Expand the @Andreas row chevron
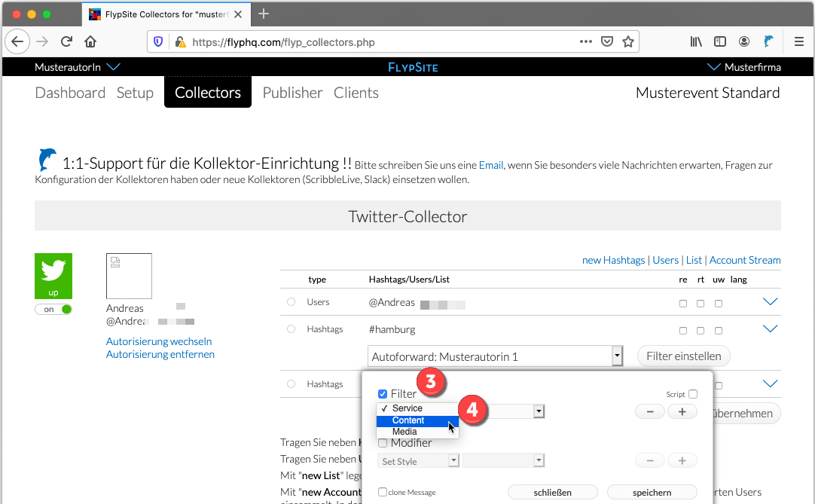 coord(770,301)
